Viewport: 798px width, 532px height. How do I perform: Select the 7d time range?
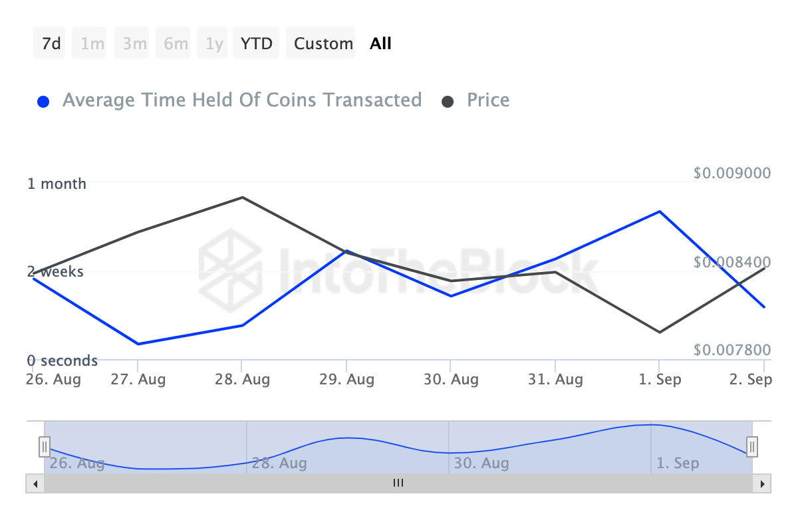click(x=51, y=44)
